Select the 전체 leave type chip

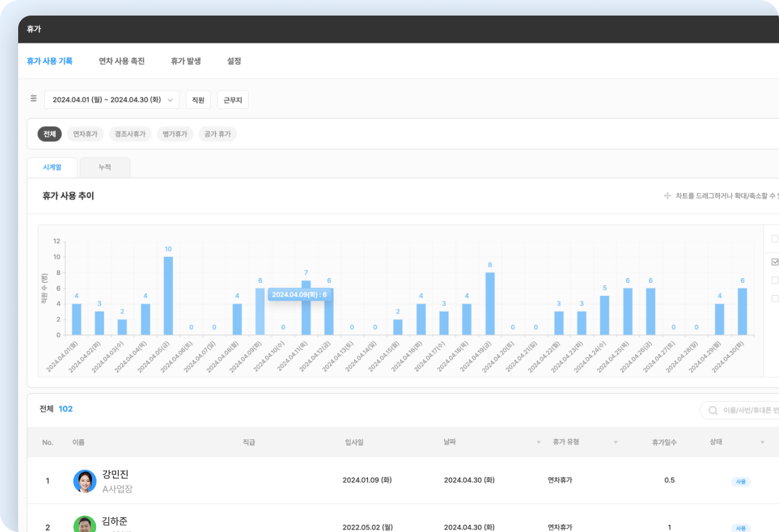point(49,134)
